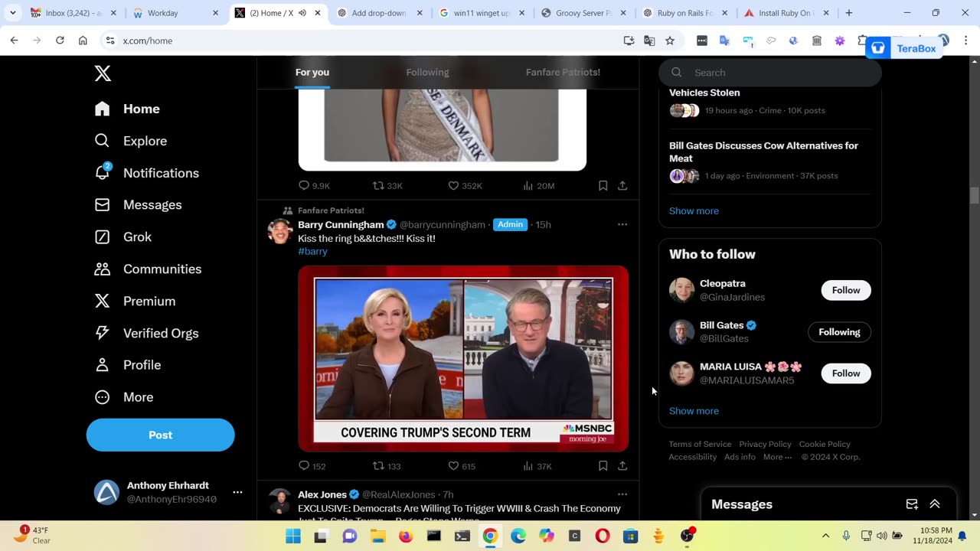Open the Explore section
Image resolution: width=980 pixels, height=551 pixels.
pyautogui.click(x=130, y=141)
